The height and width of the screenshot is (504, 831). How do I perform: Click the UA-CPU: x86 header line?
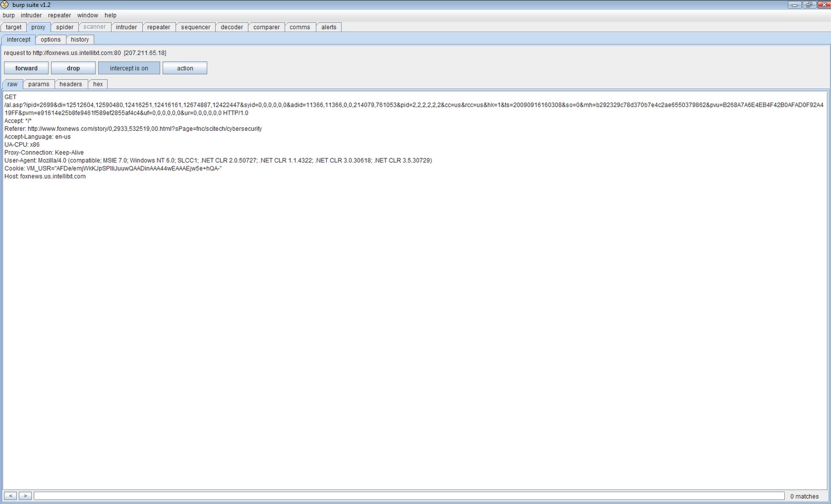tap(22, 145)
